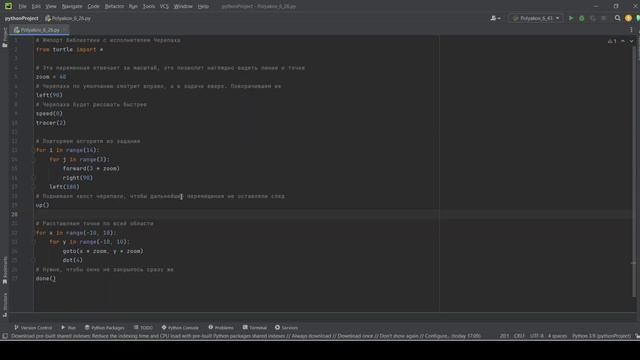The width and height of the screenshot is (640, 360).
Task: Click 'Configure...' link in status message
Action: point(437,336)
